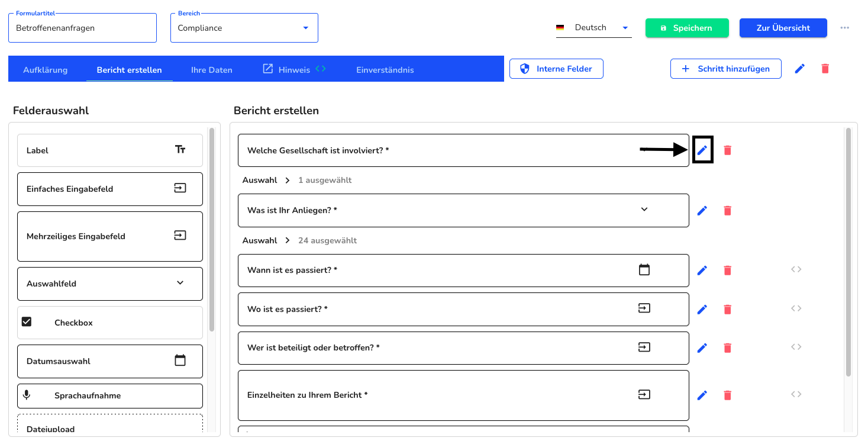Edit the 'Wann ist es passiert?' field
The width and height of the screenshot is (868, 444).
point(702,271)
